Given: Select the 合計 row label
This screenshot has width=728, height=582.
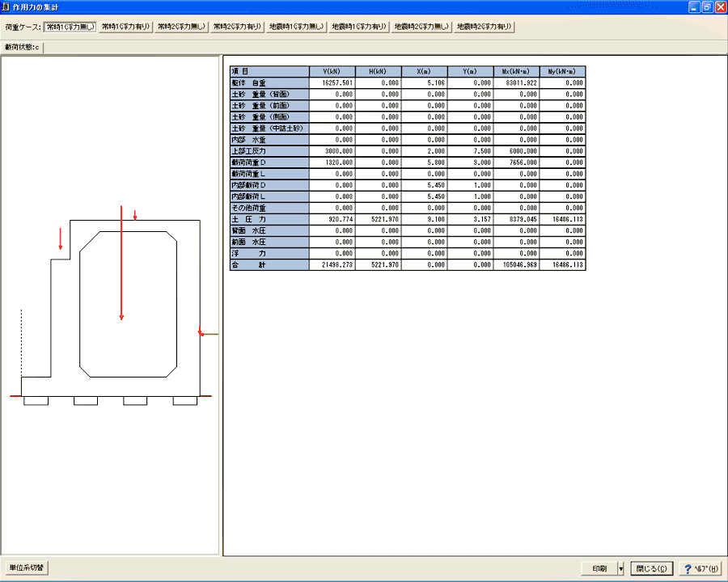Looking at the screenshot, I should click(269, 265).
